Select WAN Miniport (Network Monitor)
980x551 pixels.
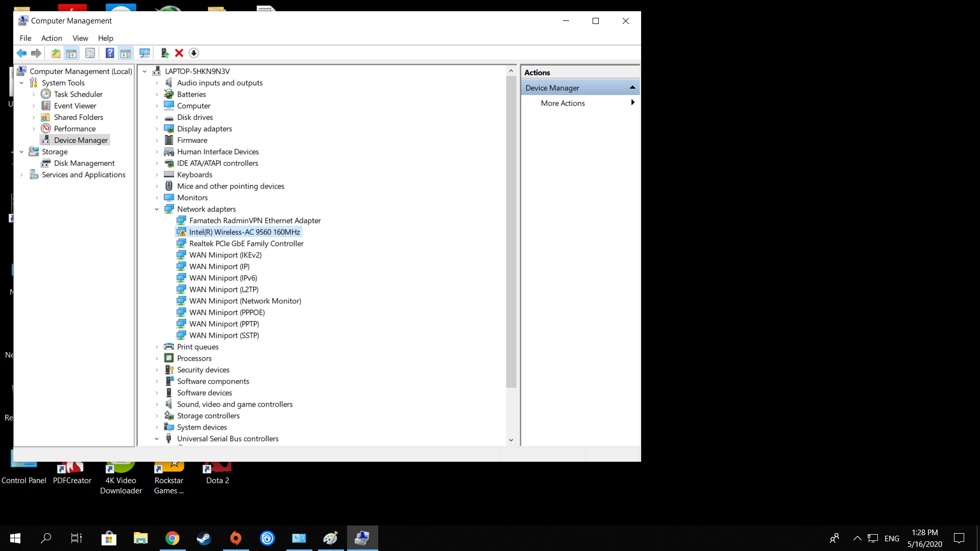click(245, 301)
